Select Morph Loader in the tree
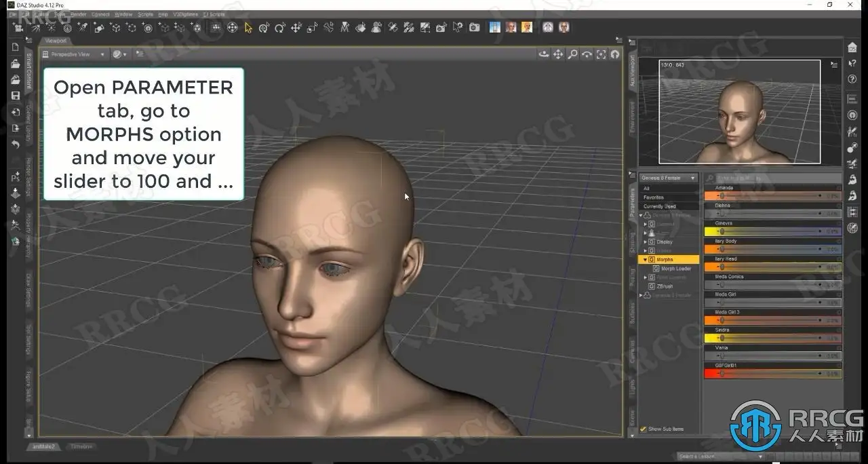 click(675, 269)
